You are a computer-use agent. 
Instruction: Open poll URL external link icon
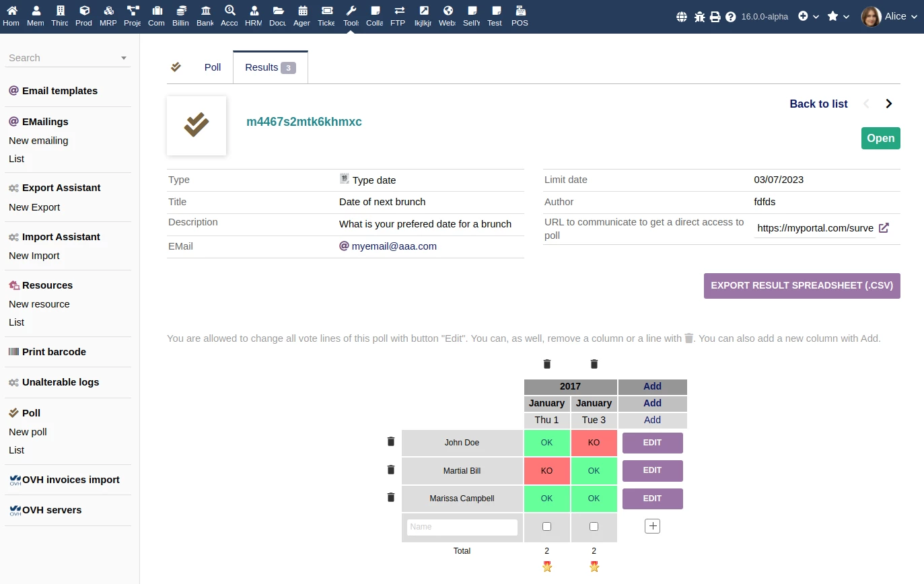click(884, 228)
